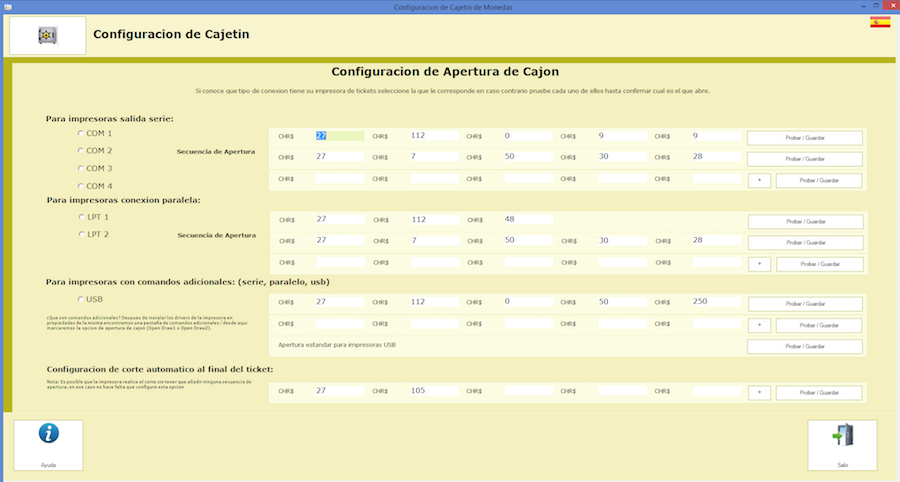Viewport: 900px width, 482px height.
Task: Choose the COM 4 radio button
Action: pyautogui.click(x=81, y=186)
